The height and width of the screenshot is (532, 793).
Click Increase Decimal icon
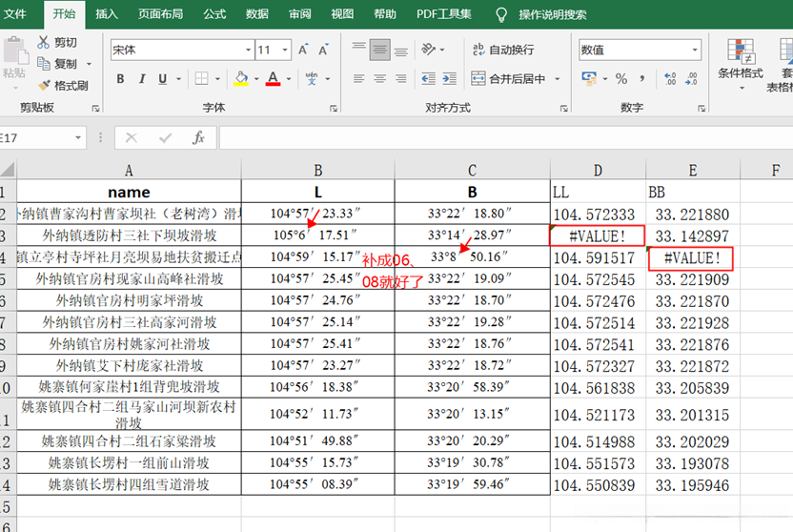point(670,79)
